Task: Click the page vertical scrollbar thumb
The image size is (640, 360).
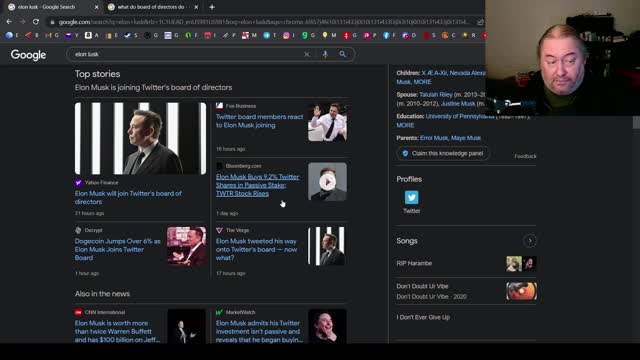Action: [x=636, y=122]
